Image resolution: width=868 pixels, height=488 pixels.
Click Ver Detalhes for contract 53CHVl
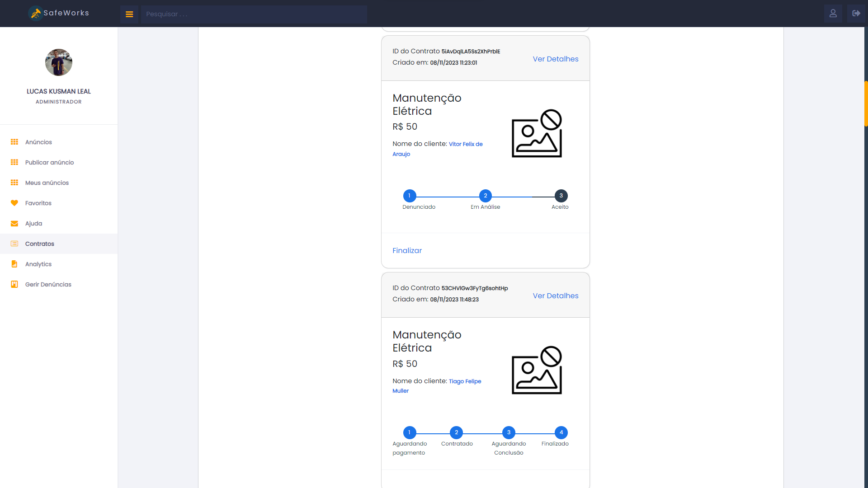click(x=555, y=296)
